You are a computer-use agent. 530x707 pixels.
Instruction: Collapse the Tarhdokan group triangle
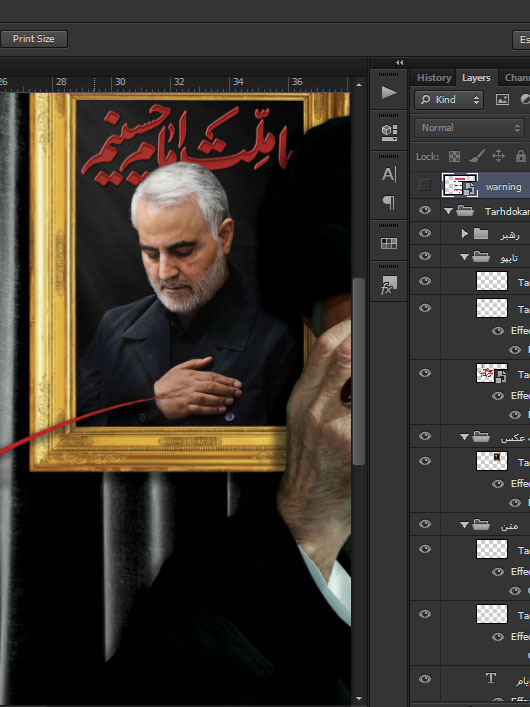[x=448, y=211]
